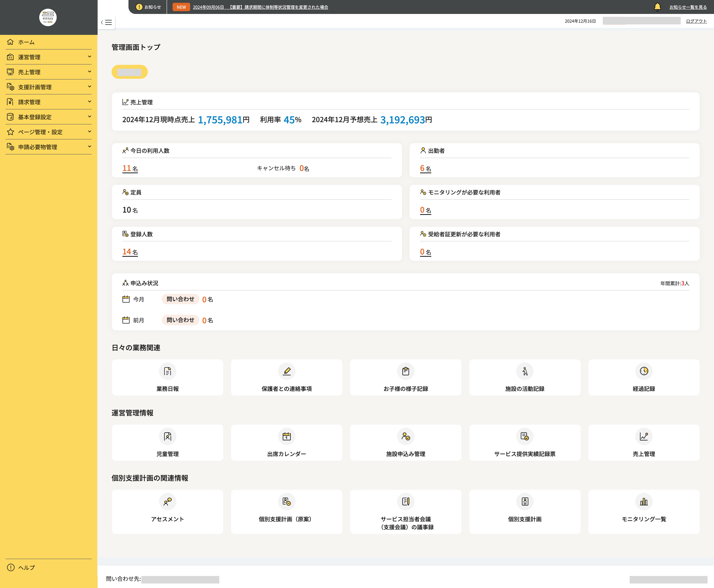Open 施設申込み管理 icon
Image resolution: width=714 pixels, height=588 pixels.
click(405, 436)
